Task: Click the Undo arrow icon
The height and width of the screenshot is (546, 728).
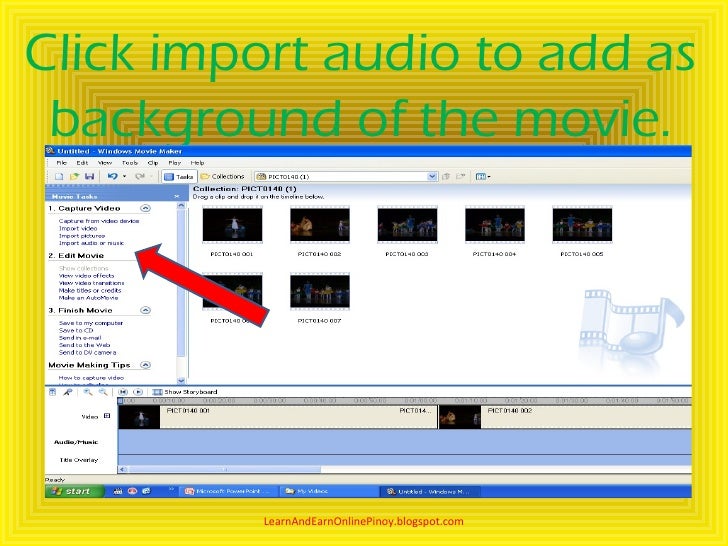Action: [112, 176]
